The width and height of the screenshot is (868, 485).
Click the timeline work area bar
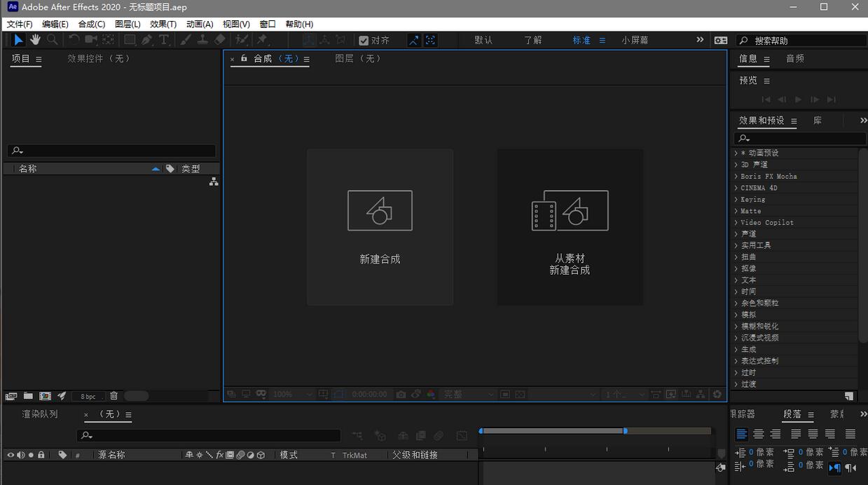(x=553, y=431)
